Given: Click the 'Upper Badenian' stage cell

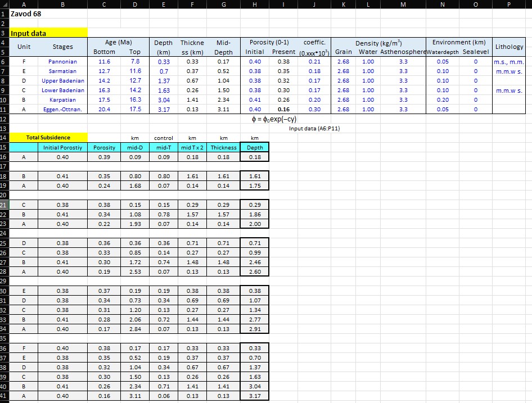Looking at the screenshot, I should pyautogui.click(x=63, y=81).
